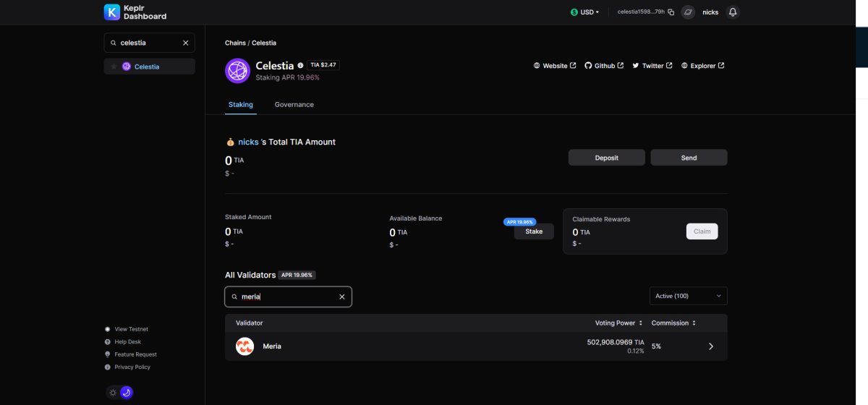Click the Claim rewards button

[702, 231]
